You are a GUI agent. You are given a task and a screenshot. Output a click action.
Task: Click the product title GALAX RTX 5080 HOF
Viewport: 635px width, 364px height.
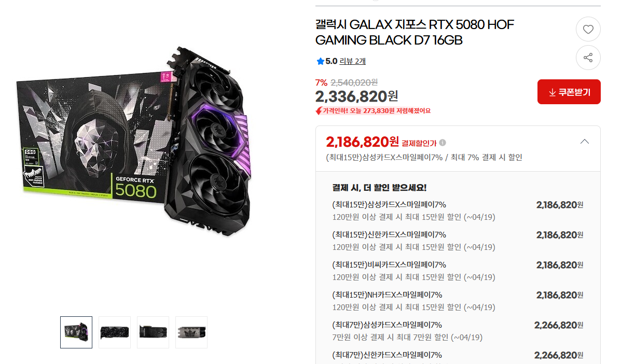tap(415, 32)
